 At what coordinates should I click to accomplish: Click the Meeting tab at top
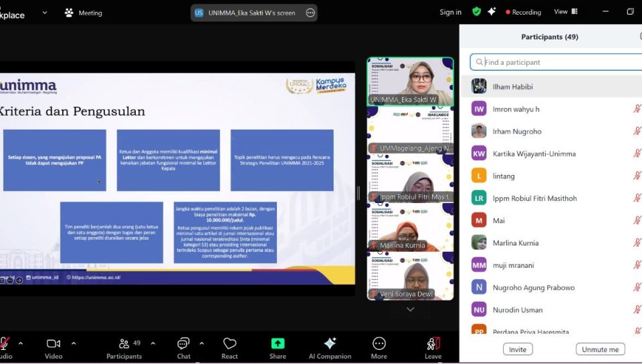coord(84,13)
